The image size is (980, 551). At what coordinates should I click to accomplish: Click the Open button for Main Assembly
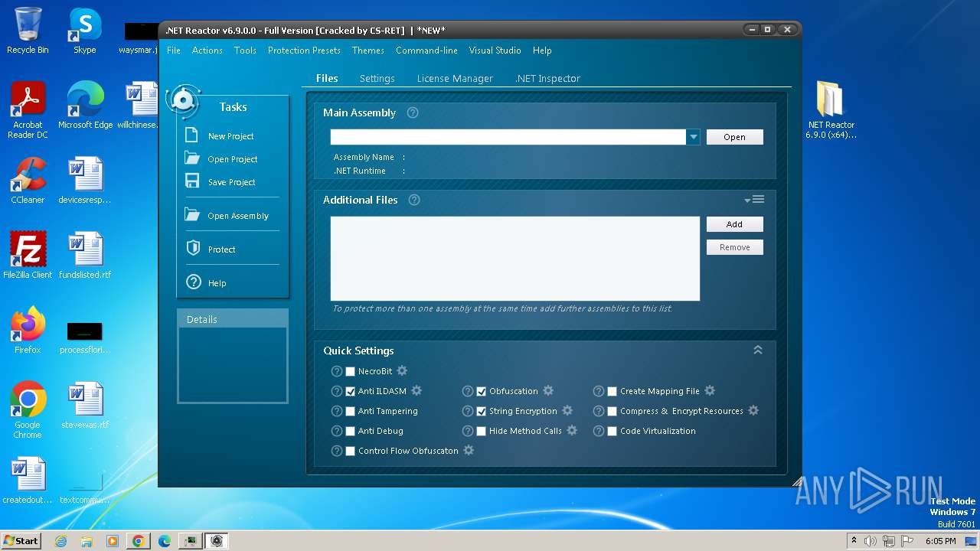pos(734,137)
